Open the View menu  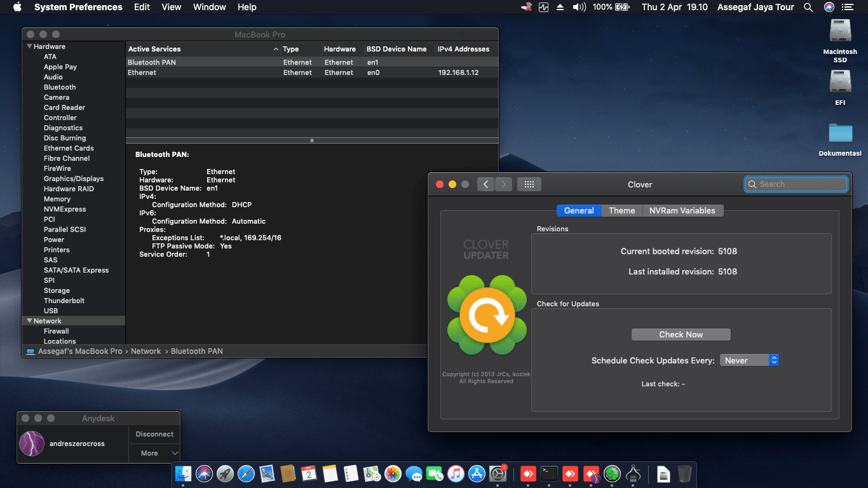pos(172,7)
